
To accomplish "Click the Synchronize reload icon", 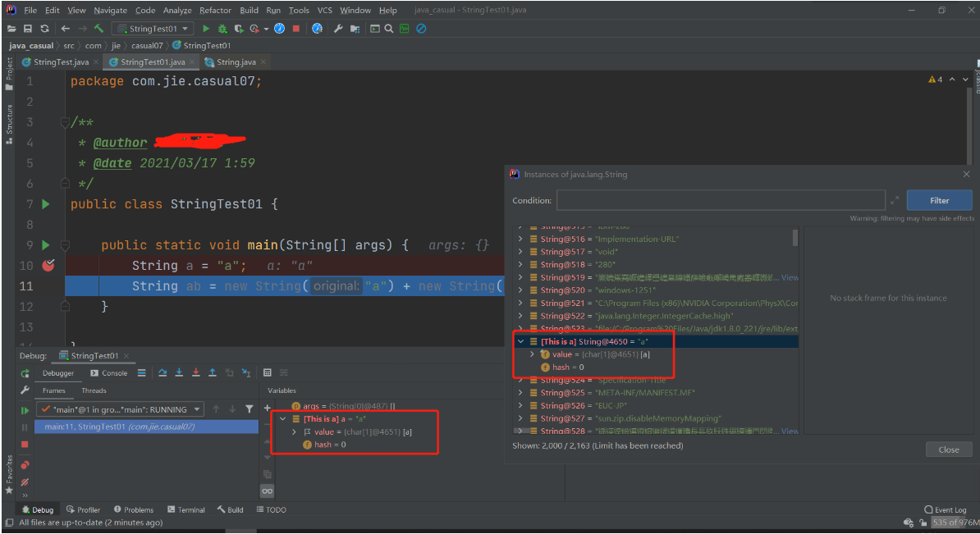I will [x=44, y=29].
